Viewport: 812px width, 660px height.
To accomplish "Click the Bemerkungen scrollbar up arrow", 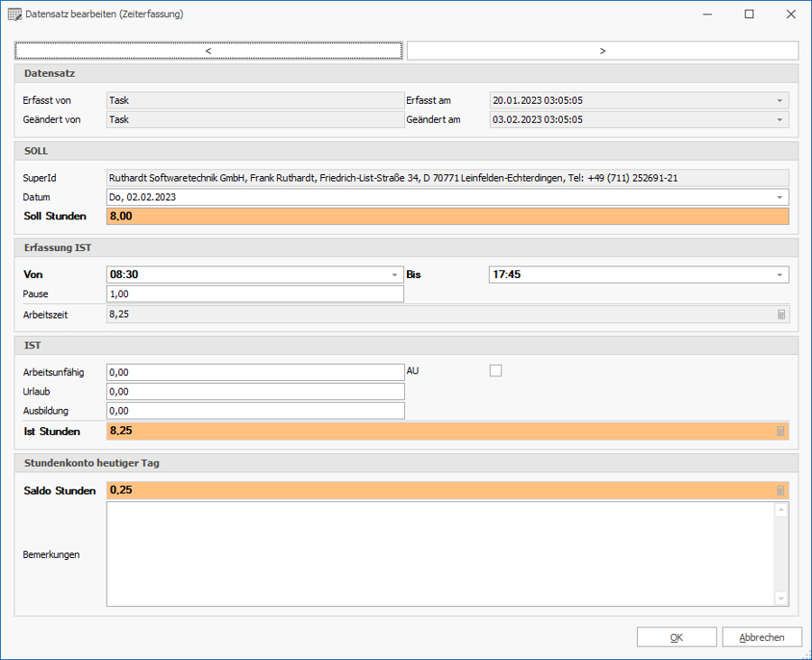I will click(781, 510).
